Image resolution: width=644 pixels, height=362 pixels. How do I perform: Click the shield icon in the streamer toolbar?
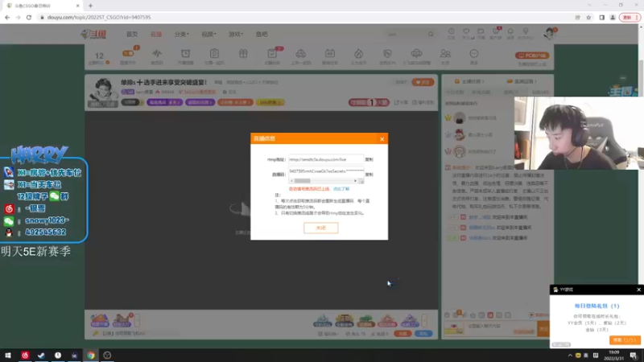coord(387,53)
